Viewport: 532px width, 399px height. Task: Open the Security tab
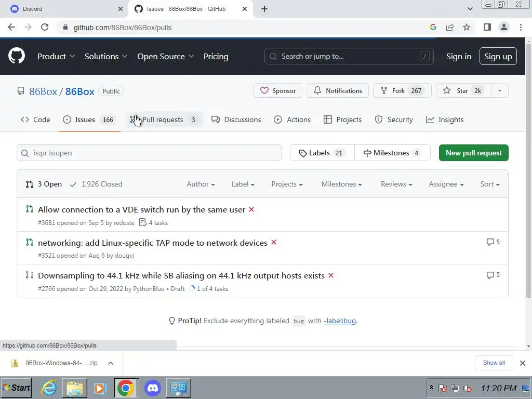(x=394, y=119)
